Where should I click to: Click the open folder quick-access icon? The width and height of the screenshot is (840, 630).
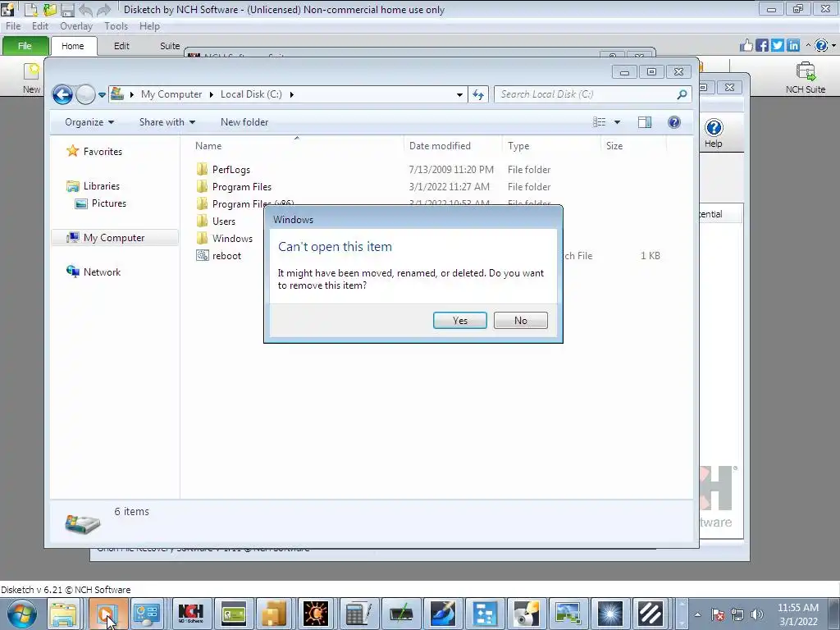(x=50, y=10)
